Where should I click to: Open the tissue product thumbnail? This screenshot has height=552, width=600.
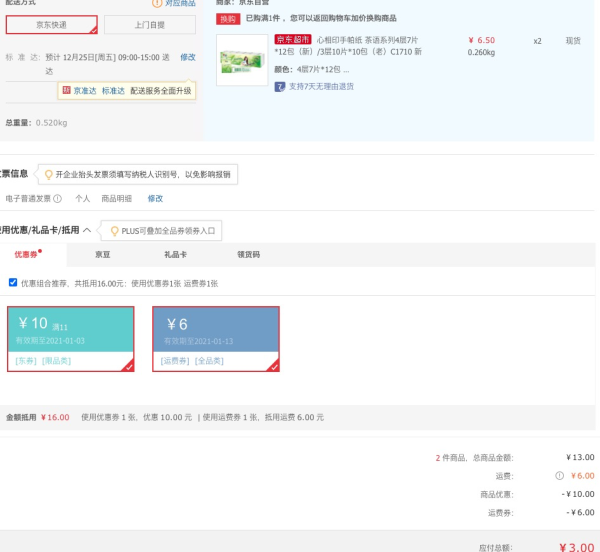pyautogui.click(x=242, y=60)
